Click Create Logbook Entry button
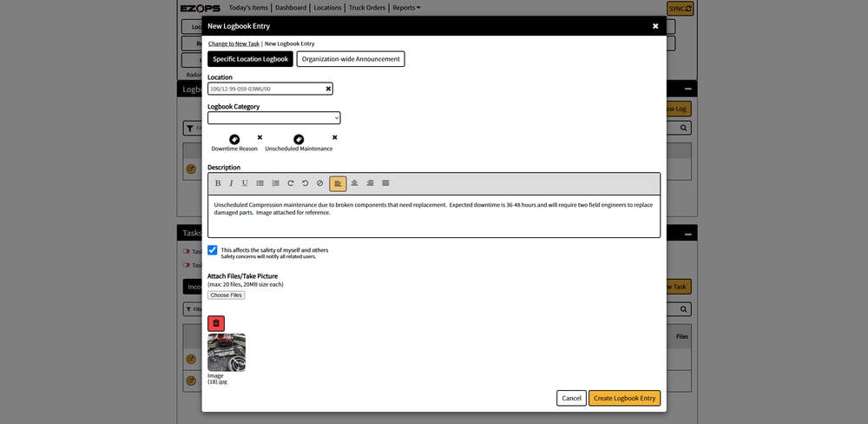868x424 pixels. (624, 398)
